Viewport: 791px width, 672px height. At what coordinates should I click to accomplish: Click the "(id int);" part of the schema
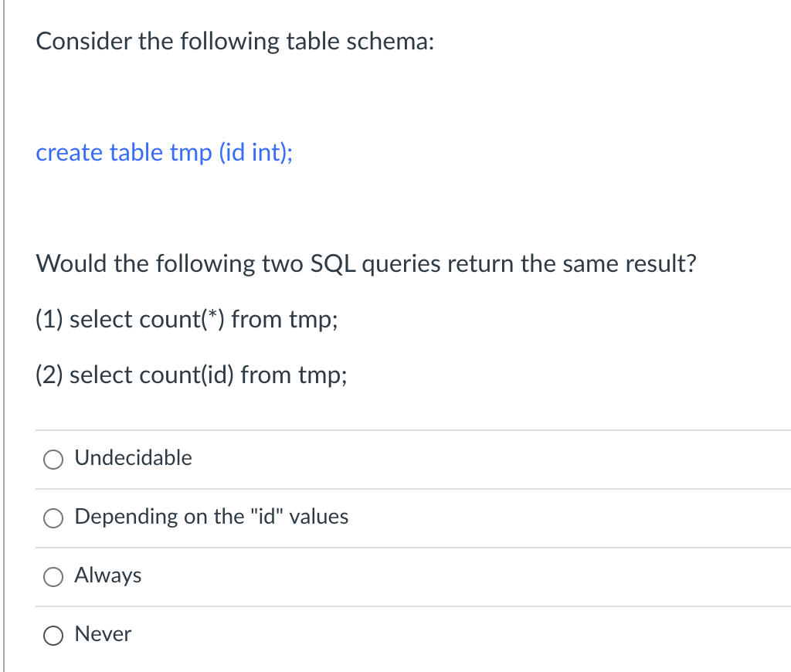coord(255,152)
